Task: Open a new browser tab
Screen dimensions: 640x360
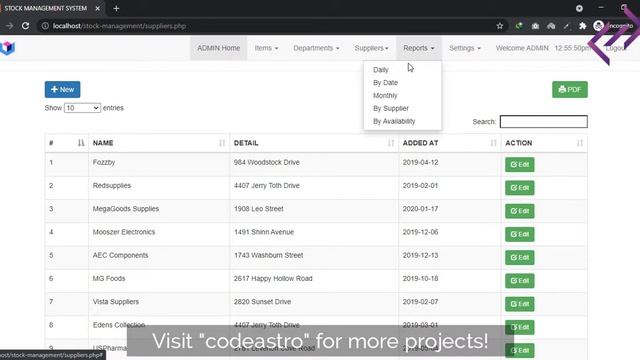Action: 116,8
